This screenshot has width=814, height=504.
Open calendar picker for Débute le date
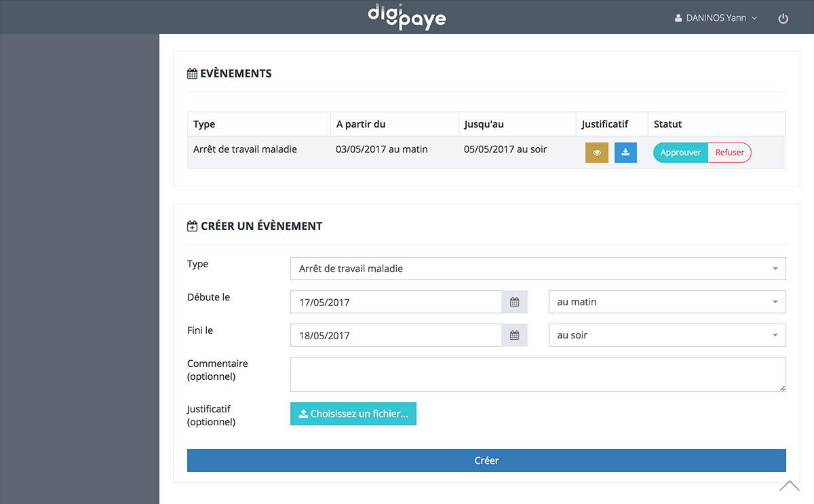514,302
